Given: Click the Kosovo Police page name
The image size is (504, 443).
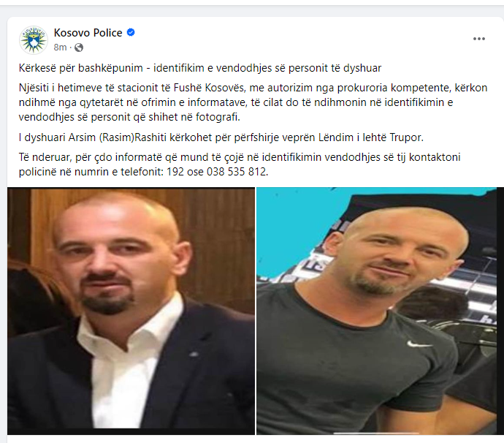Looking at the screenshot, I should point(88,33).
